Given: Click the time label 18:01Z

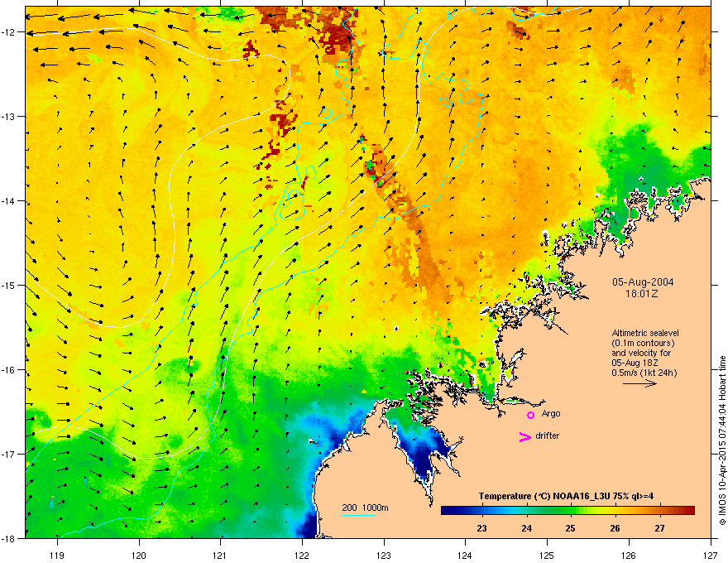Looking at the screenshot, I should coord(641,294).
